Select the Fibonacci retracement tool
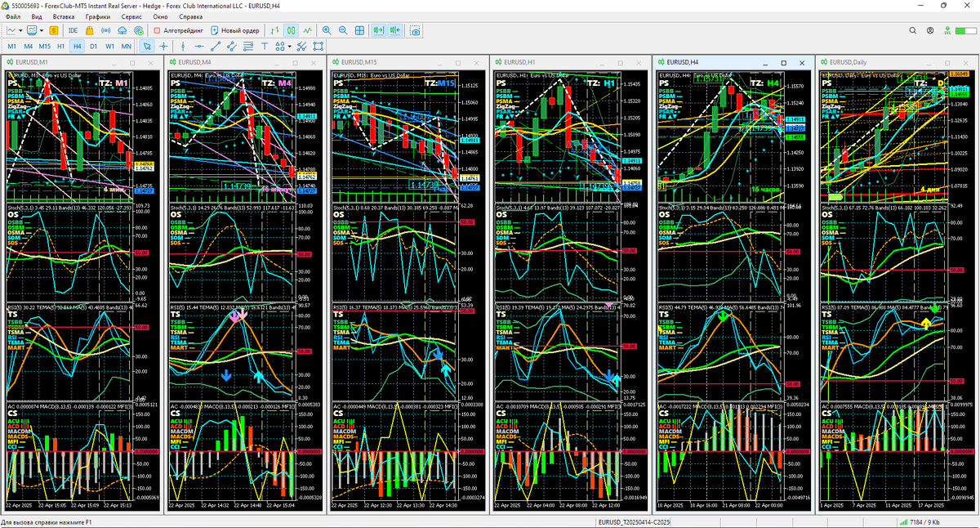This screenshot has width=980, height=528. 247,47
